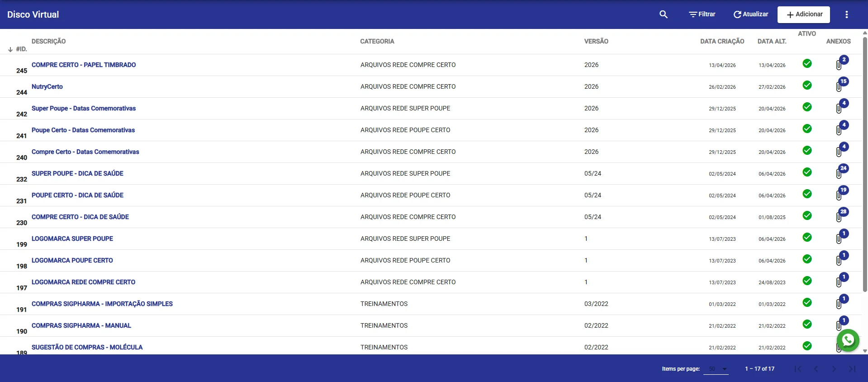The height and width of the screenshot is (382, 868).
Task: Open attachments for POUPE CERTO - DICA DE SAÚDE
Action: (x=842, y=193)
